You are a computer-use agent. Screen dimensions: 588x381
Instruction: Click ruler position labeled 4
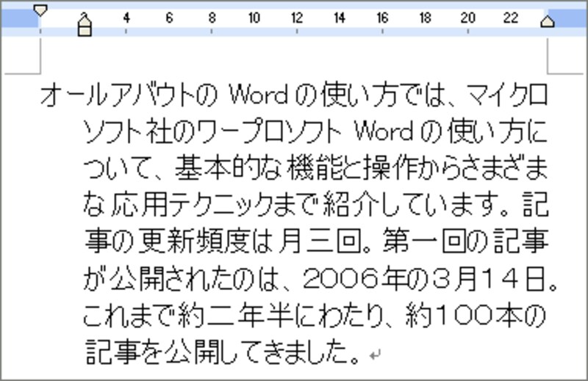click(126, 18)
